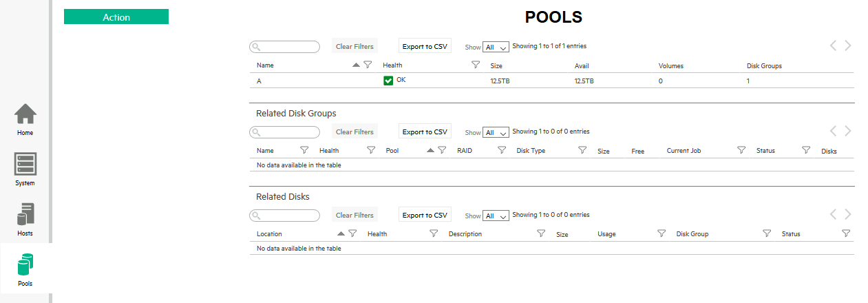
Task: Filter Disk Groups by Disk Type column
Action: [x=582, y=149]
